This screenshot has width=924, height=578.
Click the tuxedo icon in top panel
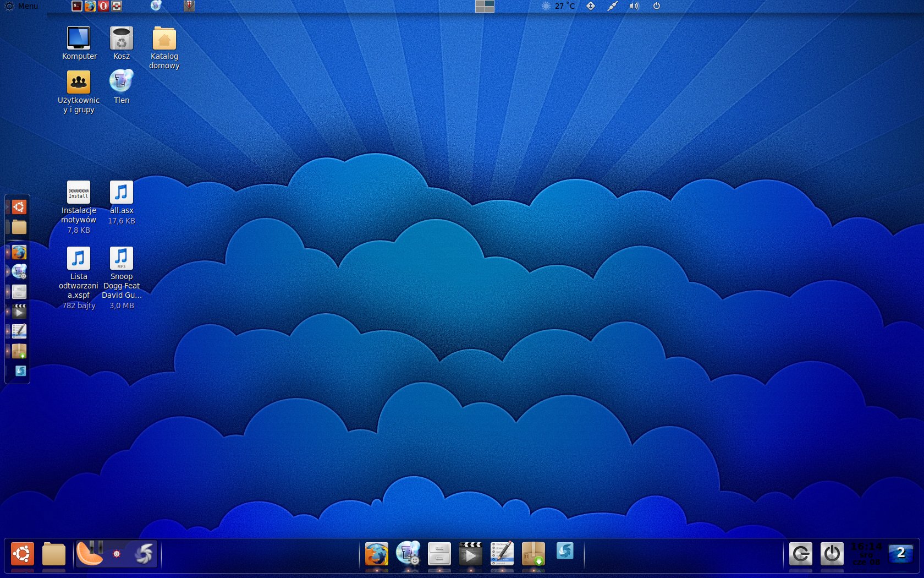point(189,6)
